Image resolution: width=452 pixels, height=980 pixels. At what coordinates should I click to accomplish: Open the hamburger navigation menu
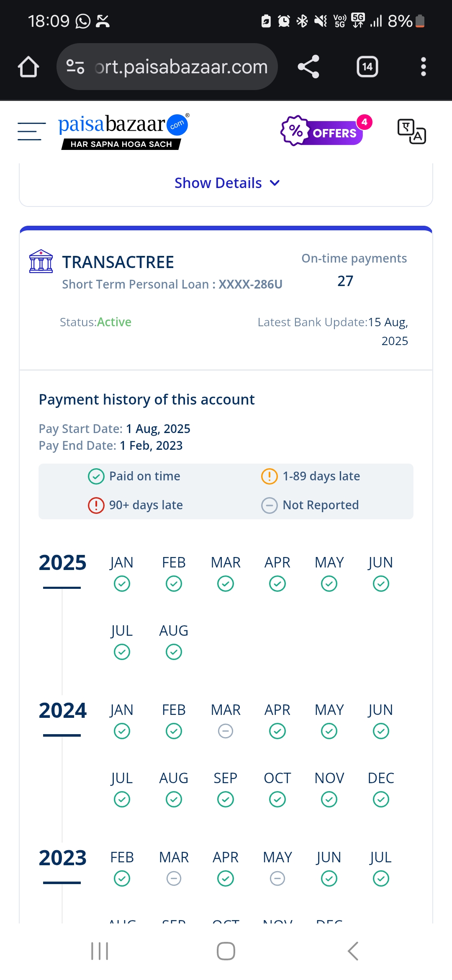pyautogui.click(x=31, y=131)
